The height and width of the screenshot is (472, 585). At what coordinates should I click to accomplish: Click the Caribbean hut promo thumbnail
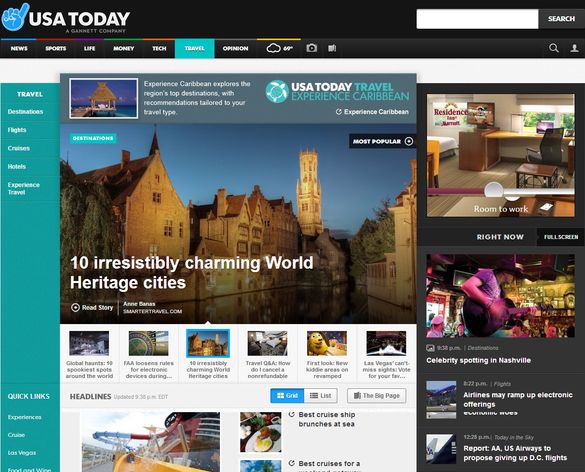click(103, 99)
